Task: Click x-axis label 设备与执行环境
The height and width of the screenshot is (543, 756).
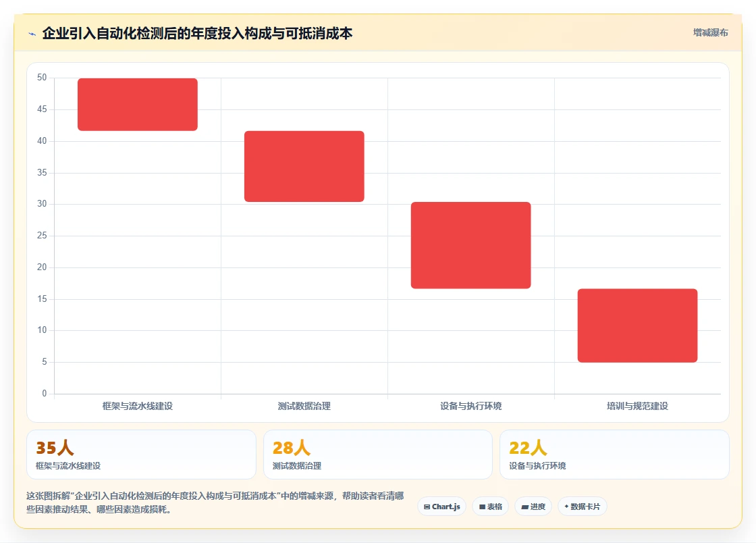Action: [x=470, y=406]
